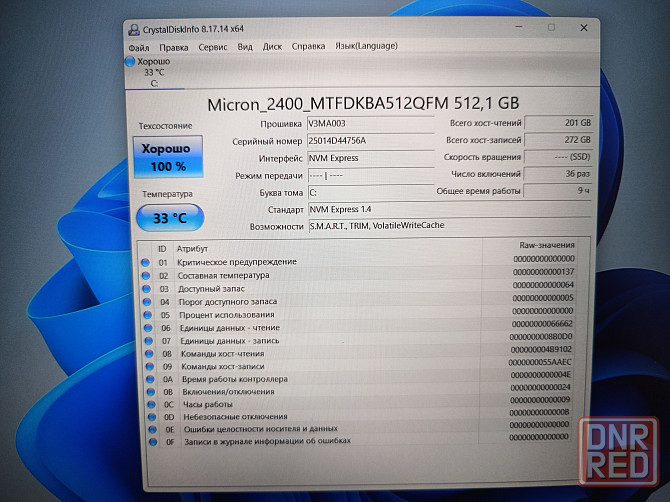Click status icon for Процент использования row

(x=145, y=314)
